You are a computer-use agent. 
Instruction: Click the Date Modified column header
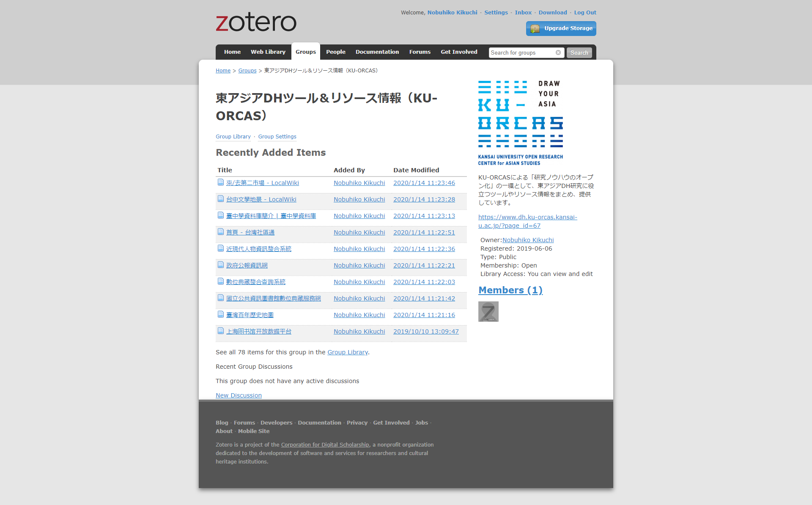tap(416, 170)
